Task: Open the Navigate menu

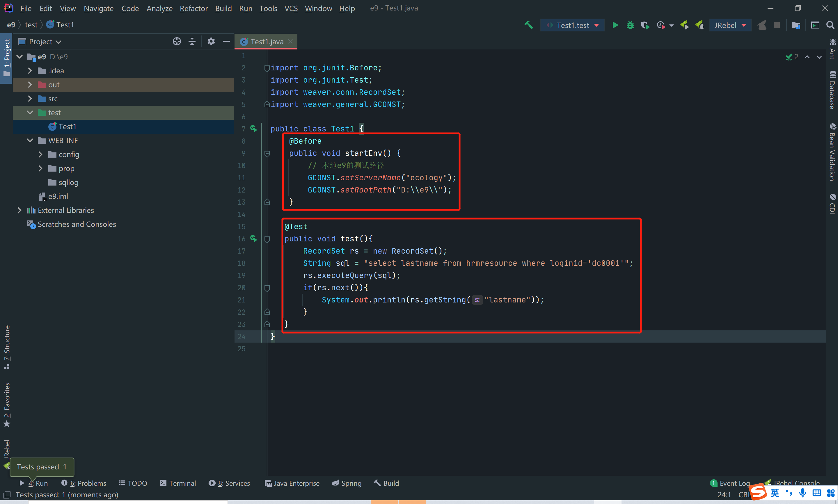Action: pyautogui.click(x=99, y=8)
